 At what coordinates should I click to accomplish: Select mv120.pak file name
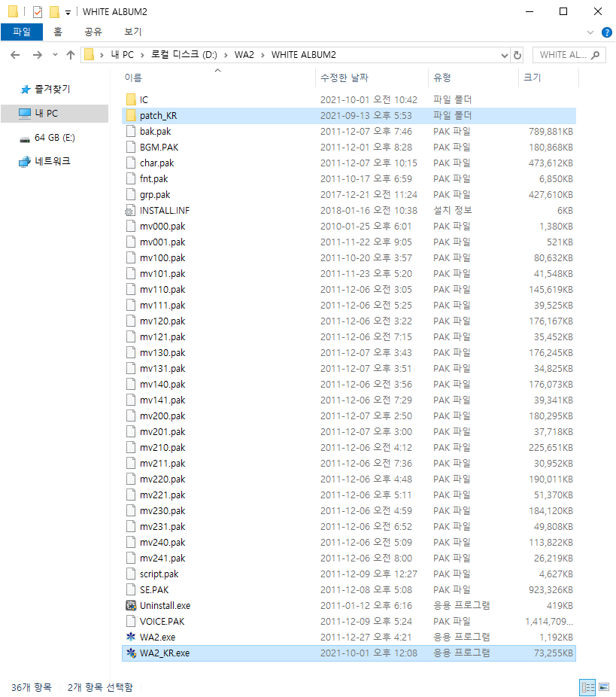(x=162, y=321)
